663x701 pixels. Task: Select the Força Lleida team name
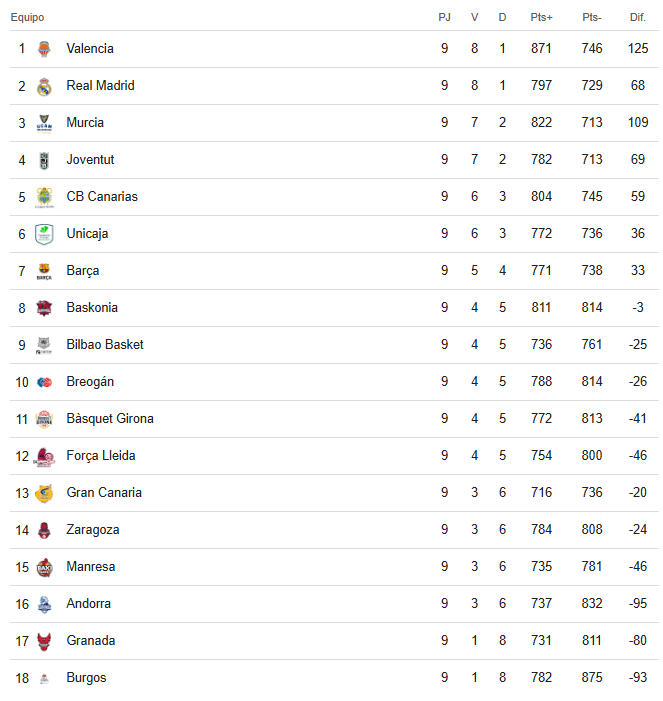(101, 456)
